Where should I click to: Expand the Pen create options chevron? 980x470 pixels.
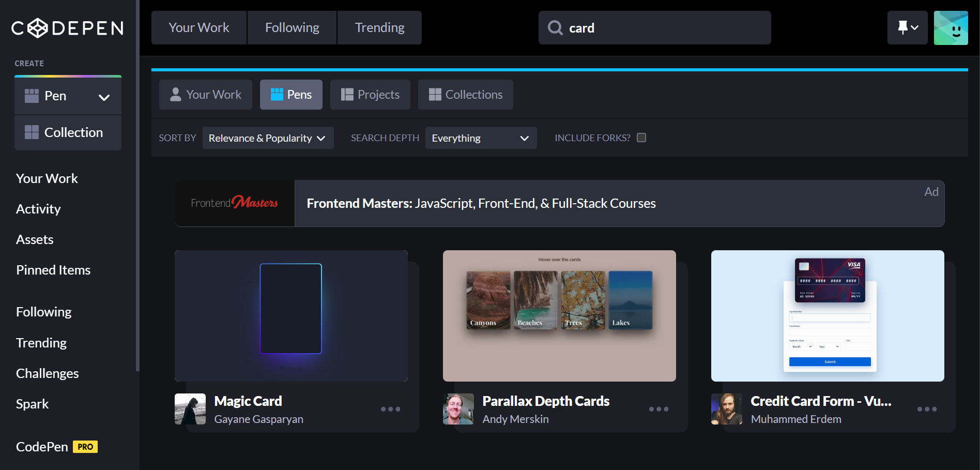point(104,97)
